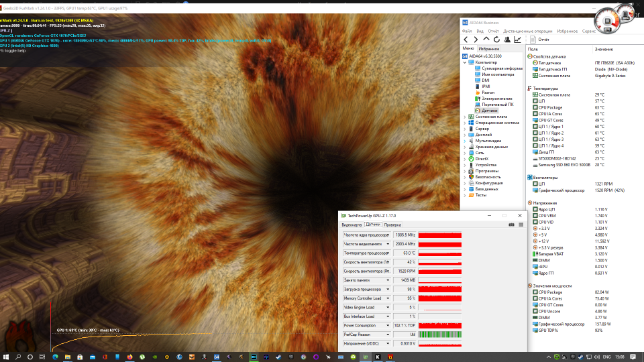The image size is (644, 362).
Task: Open Windows taskbar search
Action: pyautogui.click(x=18, y=357)
